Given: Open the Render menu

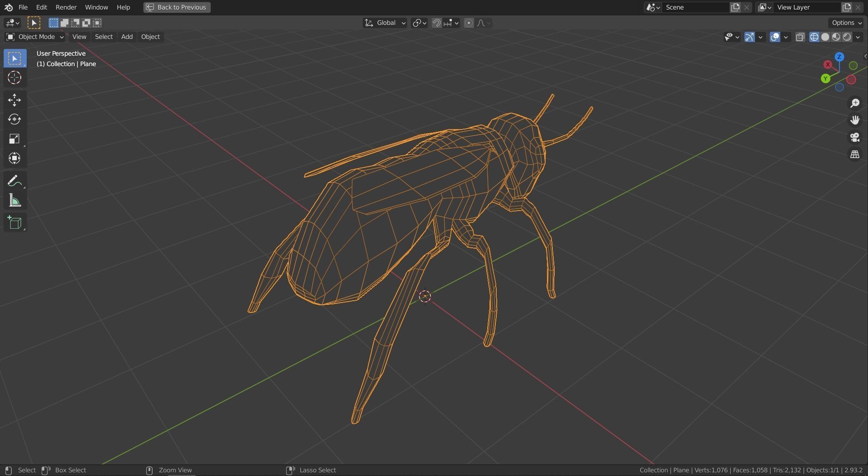Looking at the screenshot, I should click(66, 7).
